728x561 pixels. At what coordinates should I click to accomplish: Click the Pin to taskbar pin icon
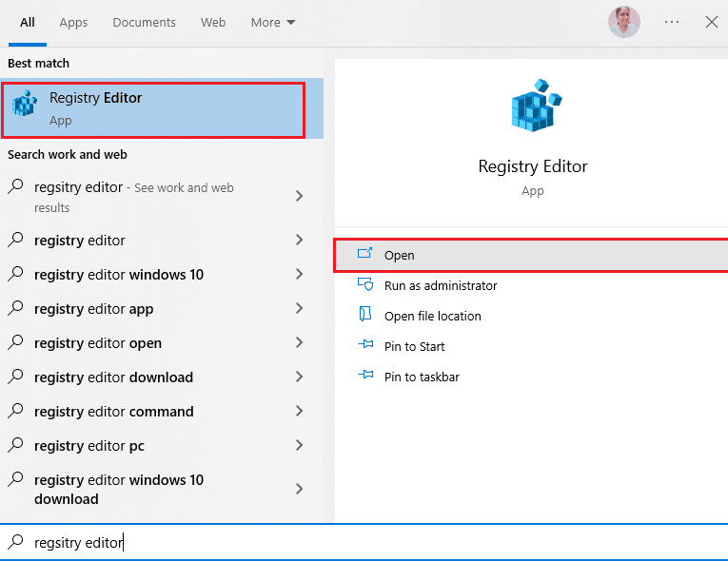364,377
